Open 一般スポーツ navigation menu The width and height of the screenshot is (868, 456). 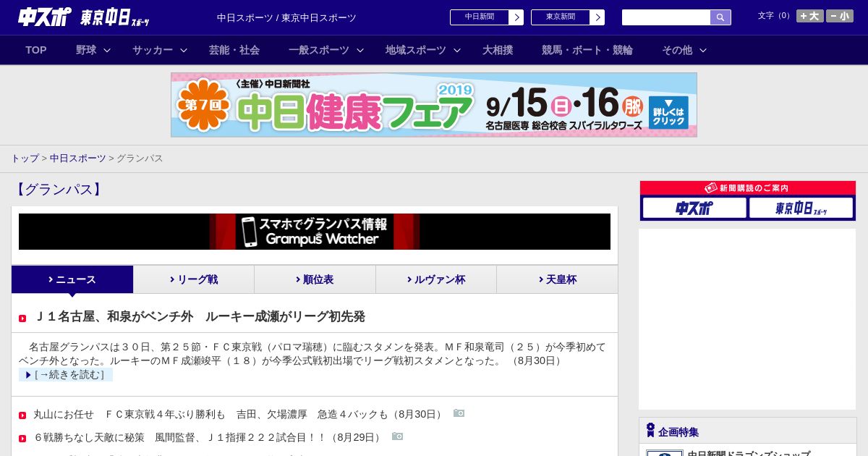coord(319,50)
